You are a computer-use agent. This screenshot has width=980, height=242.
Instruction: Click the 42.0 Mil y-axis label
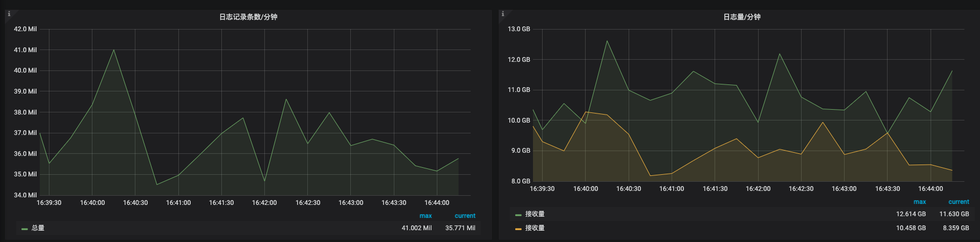coord(25,29)
